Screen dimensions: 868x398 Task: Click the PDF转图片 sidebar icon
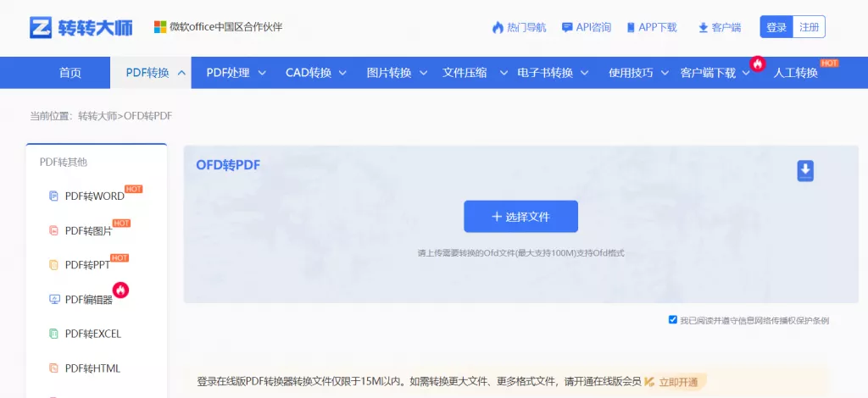point(53,230)
